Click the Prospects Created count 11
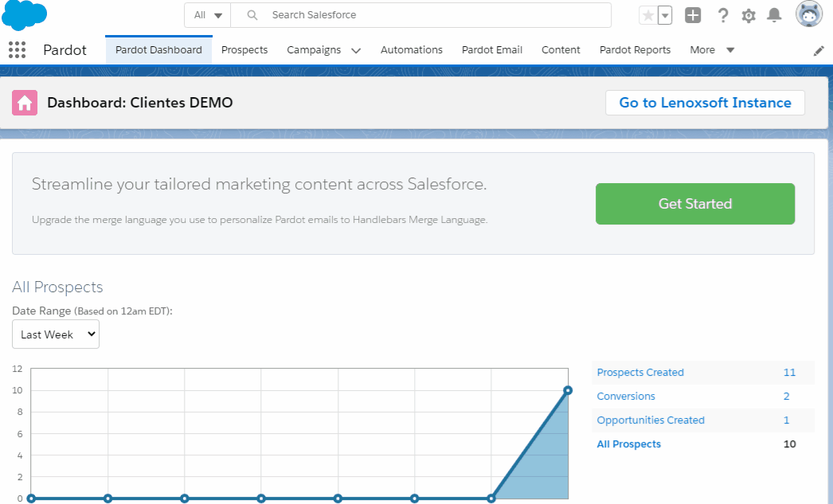833x504 pixels. click(789, 373)
